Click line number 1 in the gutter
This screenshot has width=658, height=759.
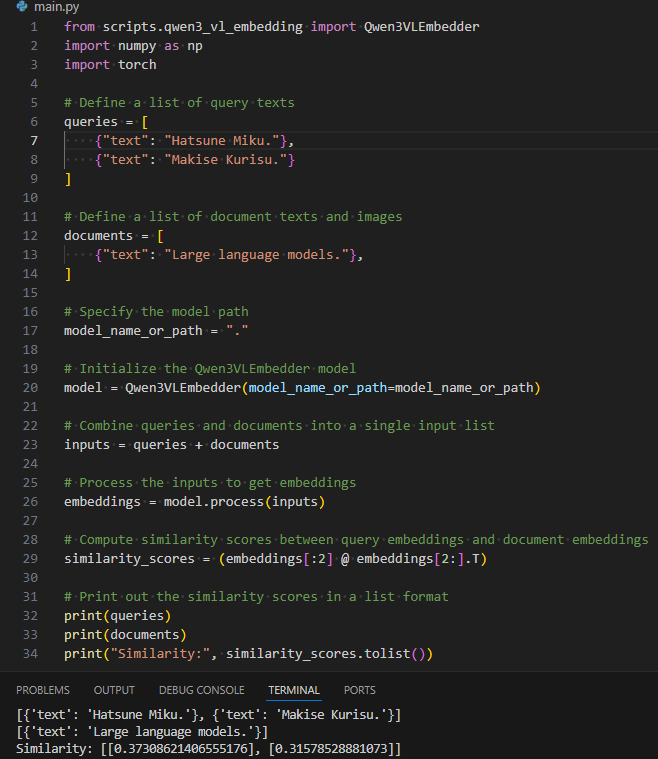pos(34,27)
